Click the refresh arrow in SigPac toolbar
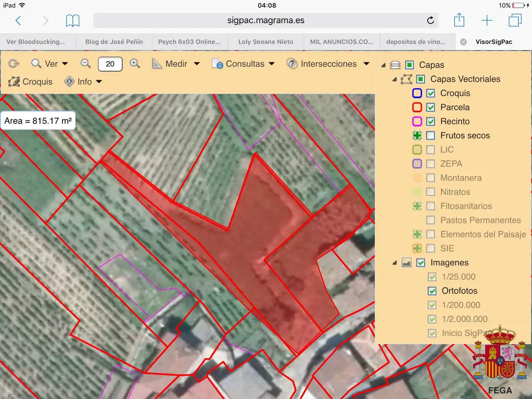The image size is (532, 399). tap(14, 64)
